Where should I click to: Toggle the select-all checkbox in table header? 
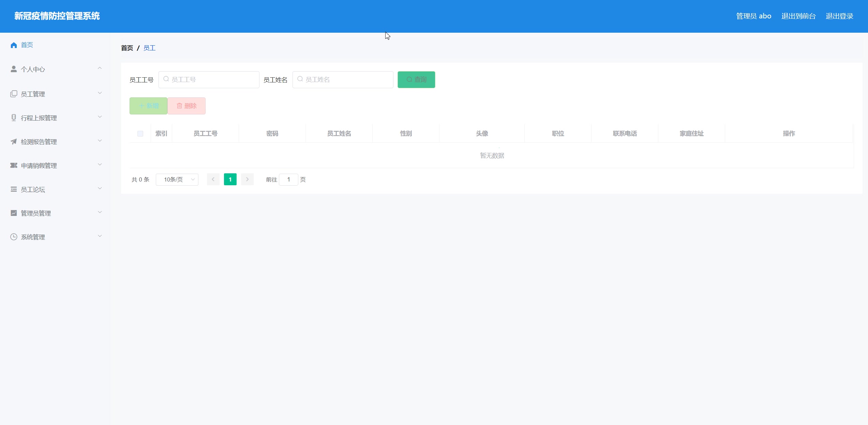point(140,133)
